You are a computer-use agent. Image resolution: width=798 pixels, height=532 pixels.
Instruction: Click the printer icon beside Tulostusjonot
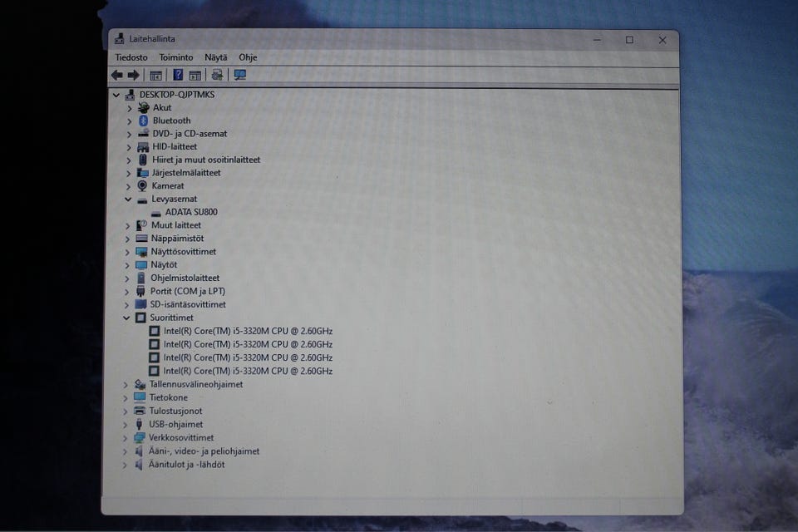[x=140, y=411]
